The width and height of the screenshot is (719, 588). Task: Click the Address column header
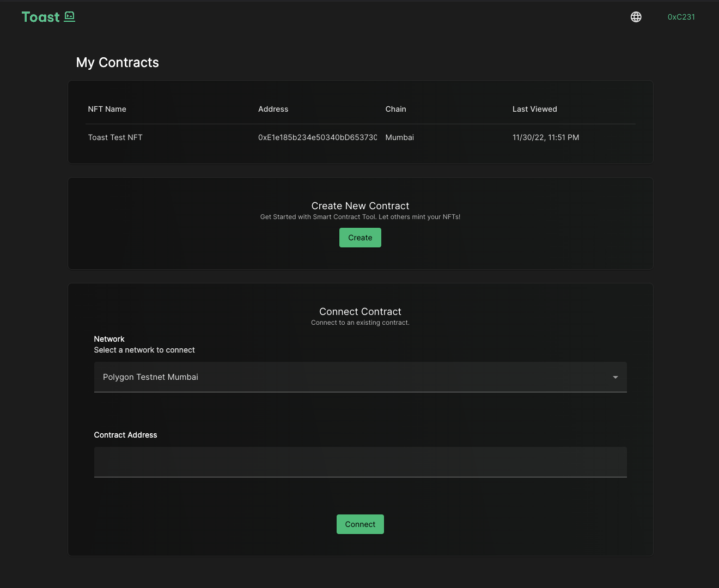tap(273, 109)
